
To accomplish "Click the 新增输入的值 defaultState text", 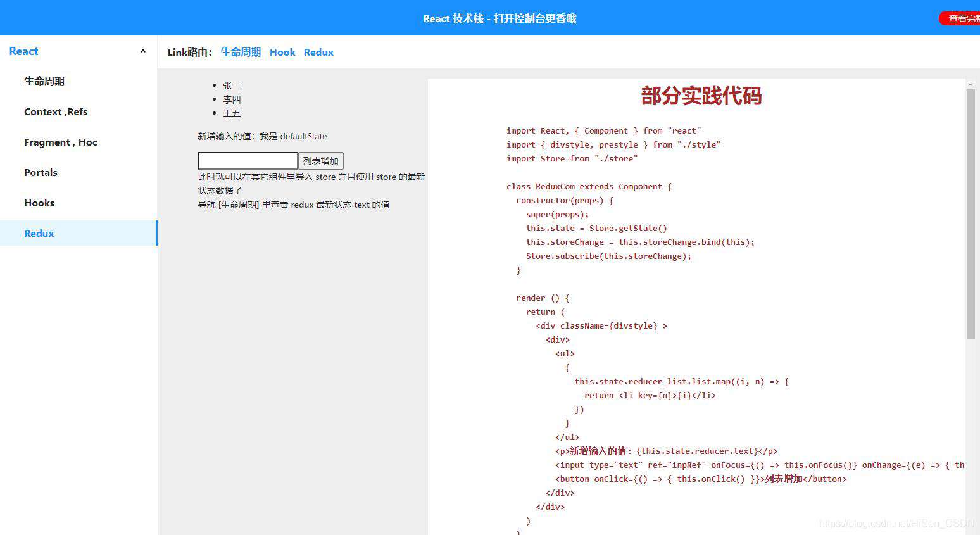I will (x=262, y=136).
